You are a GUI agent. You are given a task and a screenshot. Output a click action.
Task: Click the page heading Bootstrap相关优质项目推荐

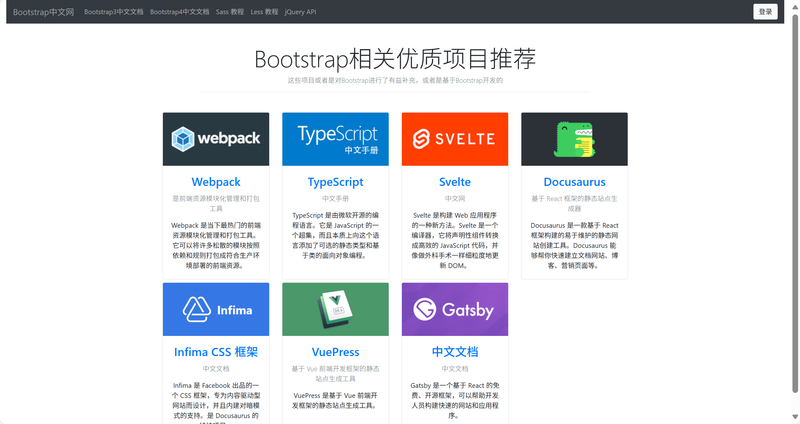tap(395, 59)
